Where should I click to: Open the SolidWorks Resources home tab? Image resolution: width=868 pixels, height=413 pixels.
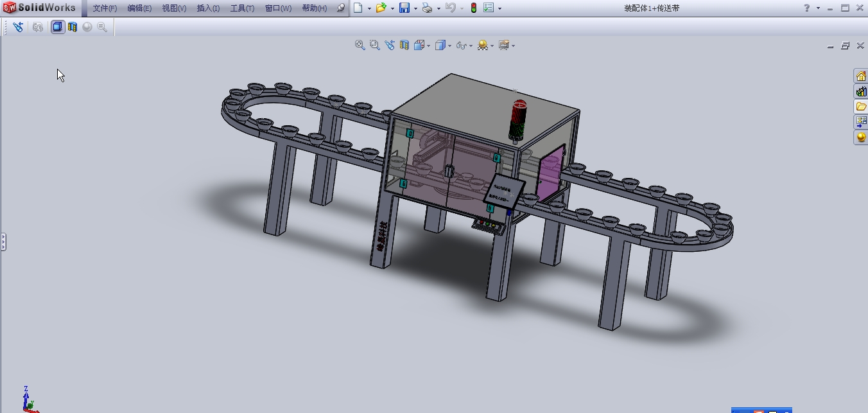point(861,76)
